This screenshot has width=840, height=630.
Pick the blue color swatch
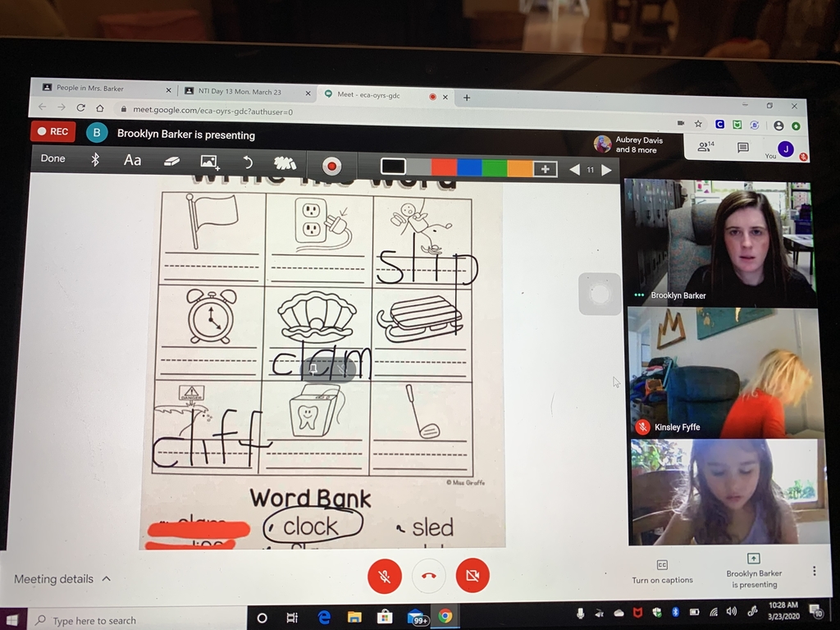pyautogui.click(x=468, y=168)
